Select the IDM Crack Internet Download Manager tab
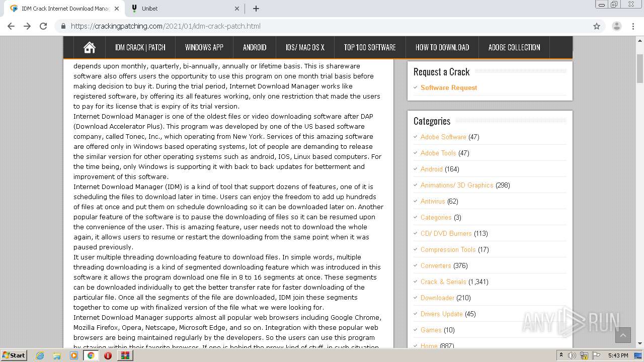Image resolution: width=644 pixels, height=362 pixels. tap(65, 9)
